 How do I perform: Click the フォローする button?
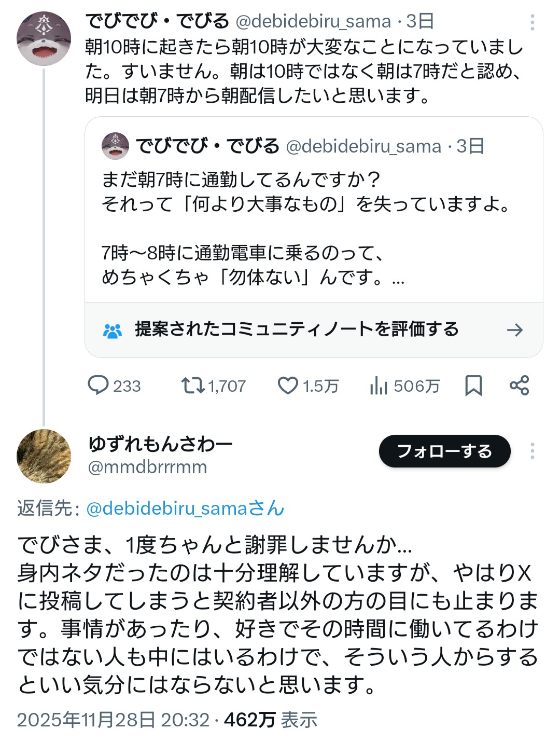(x=444, y=451)
